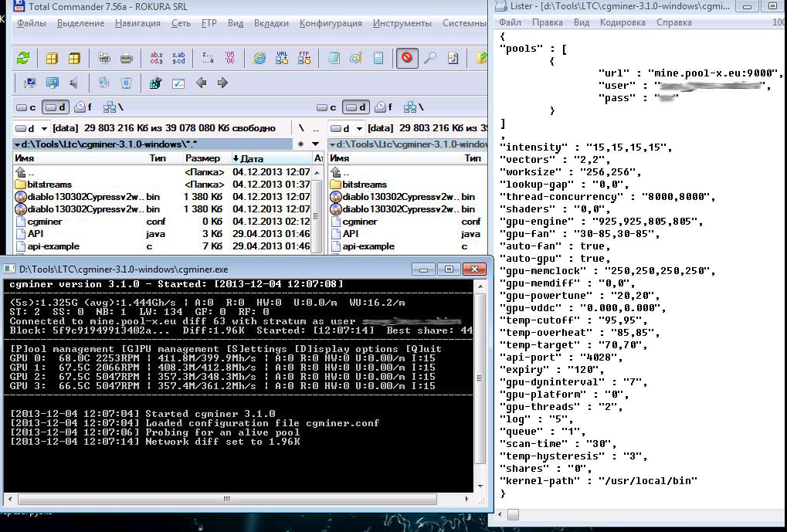
Task: Click the first yellow grid toolbar icon
Action: [52, 58]
